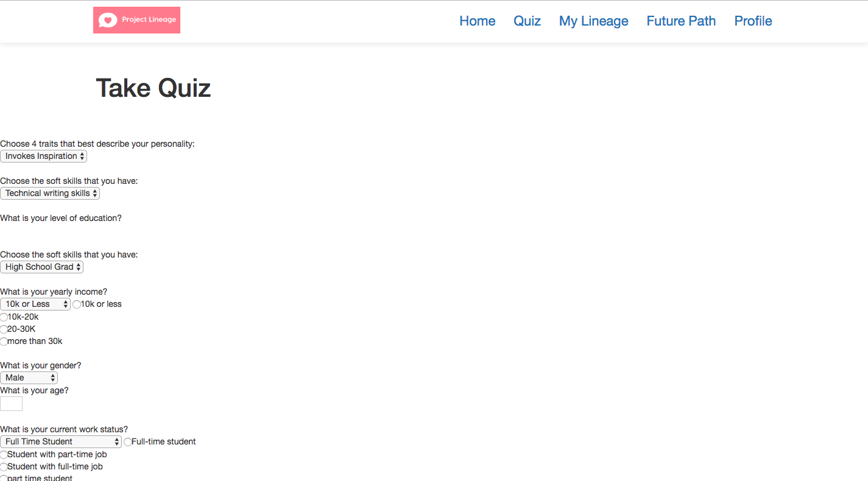Choose Student with part-time job
Viewport: 868px width, 481px height.
[x=4, y=455]
